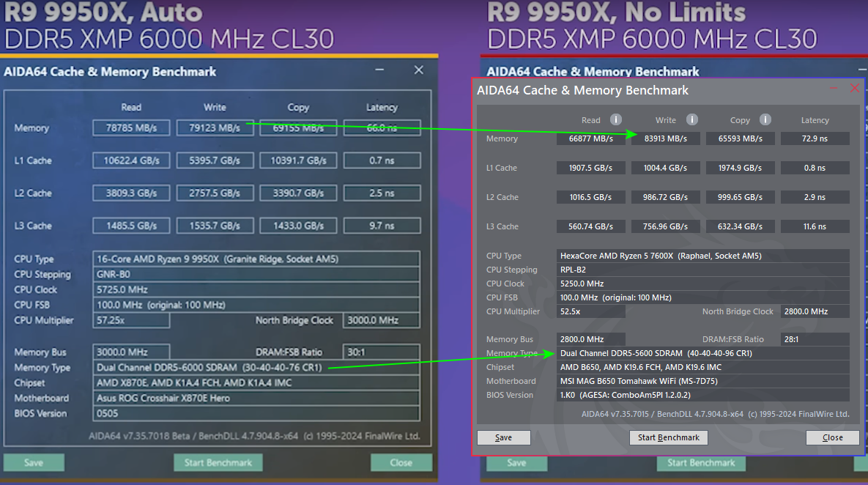Click the info icon next to Write
The width and height of the screenshot is (868, 485).
tap(692, 119)
